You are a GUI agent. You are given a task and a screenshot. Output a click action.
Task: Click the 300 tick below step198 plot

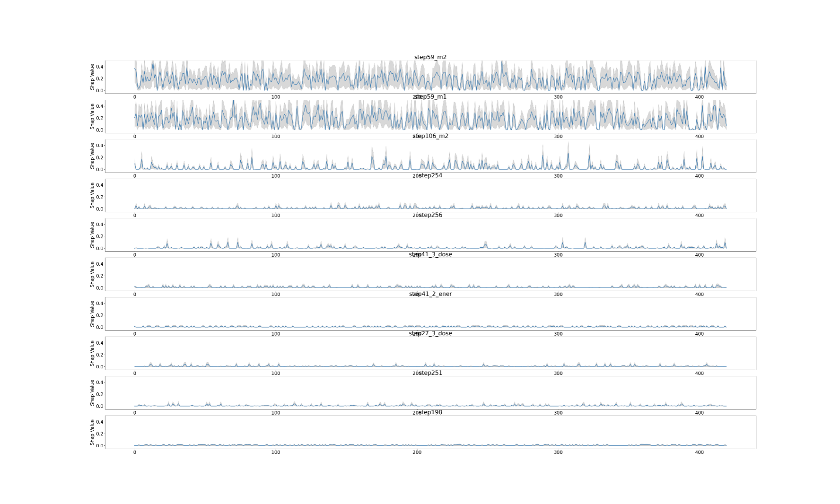pyautogui.click(x=558, y=452)
